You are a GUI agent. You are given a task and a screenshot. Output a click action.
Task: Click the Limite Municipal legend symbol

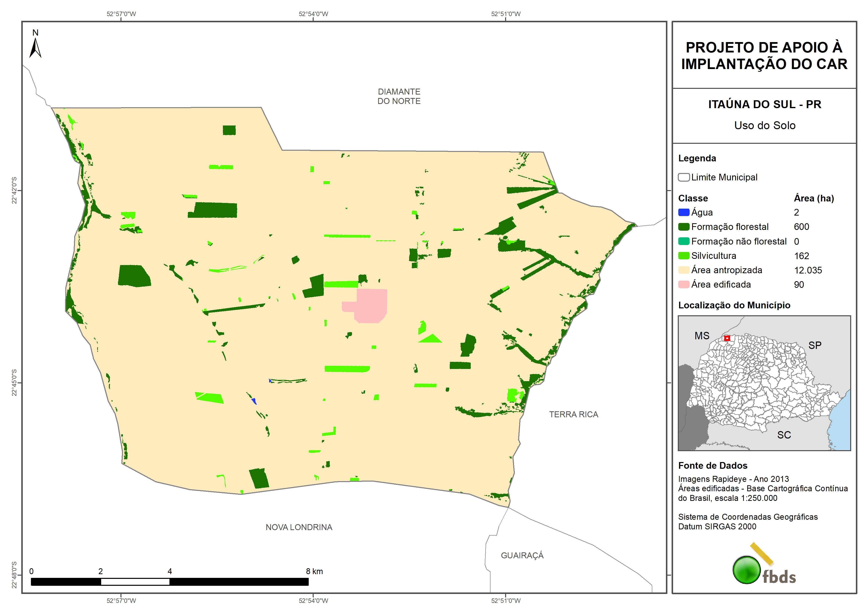(x=683, y=177)
